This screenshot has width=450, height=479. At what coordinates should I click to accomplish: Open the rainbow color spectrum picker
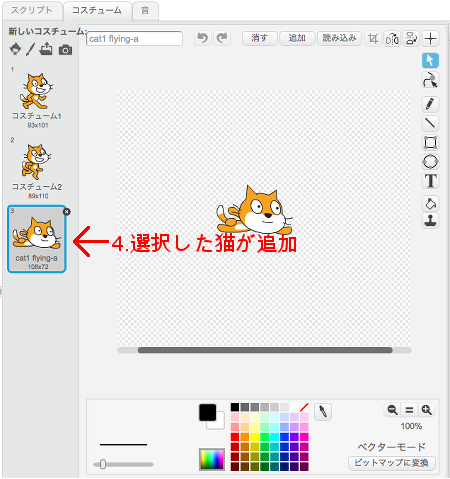pos(212,459)
